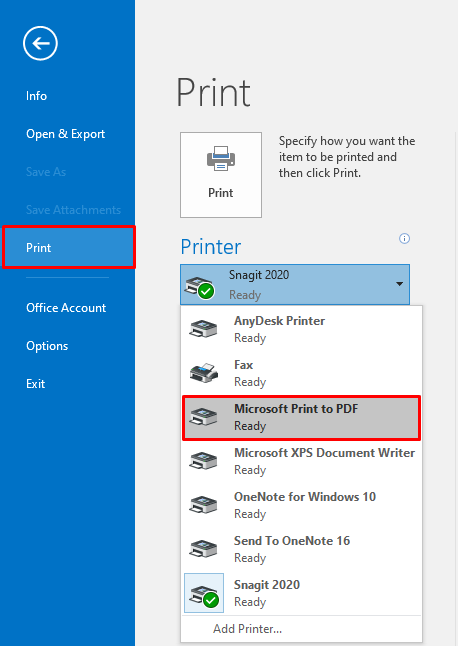Select AnyDesk Printer from the list
This screenshot has width=458, height=646.
pyautogui.click(x=302, y=329)
